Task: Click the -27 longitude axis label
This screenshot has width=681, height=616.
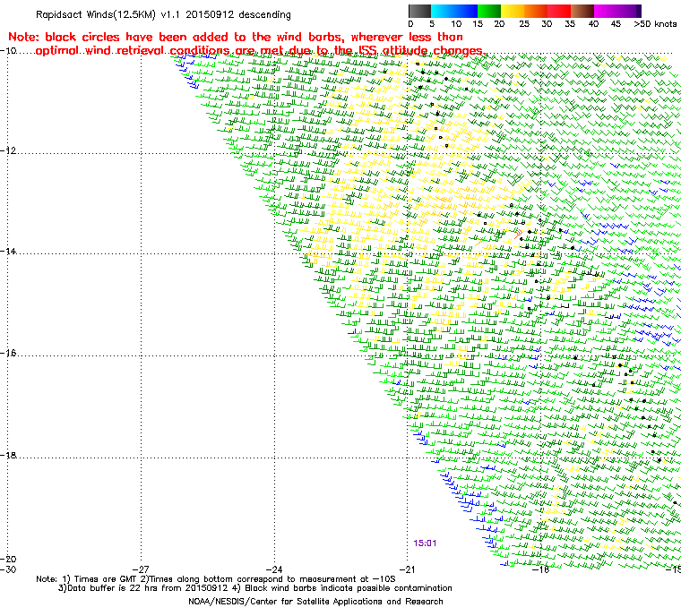Action: point(141,569)
